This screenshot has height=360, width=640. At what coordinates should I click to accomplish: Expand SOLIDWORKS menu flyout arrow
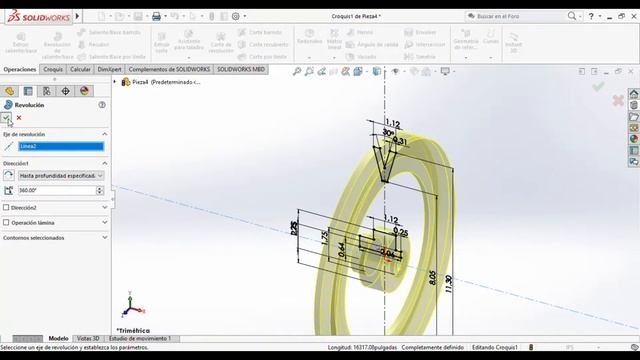77,16
